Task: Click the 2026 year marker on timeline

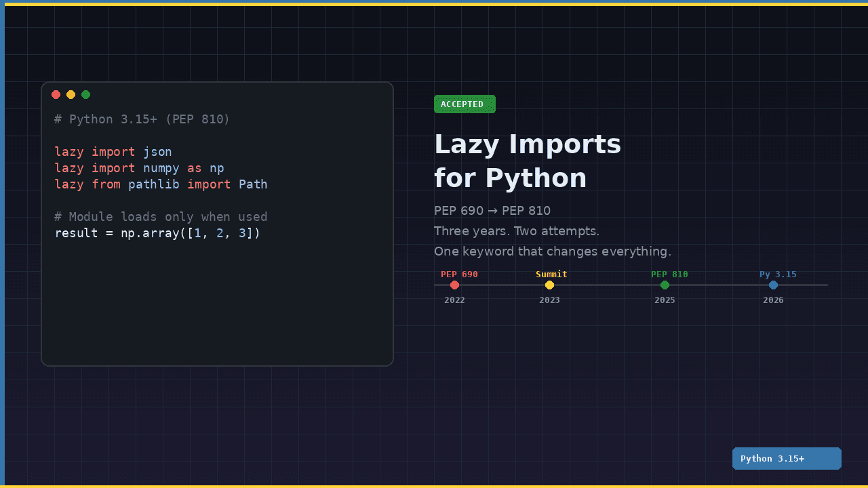Action: coord(773,300)
